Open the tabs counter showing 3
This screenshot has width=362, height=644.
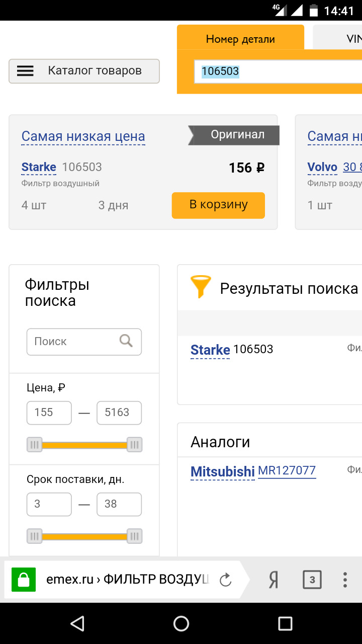[x=312, y=580]
